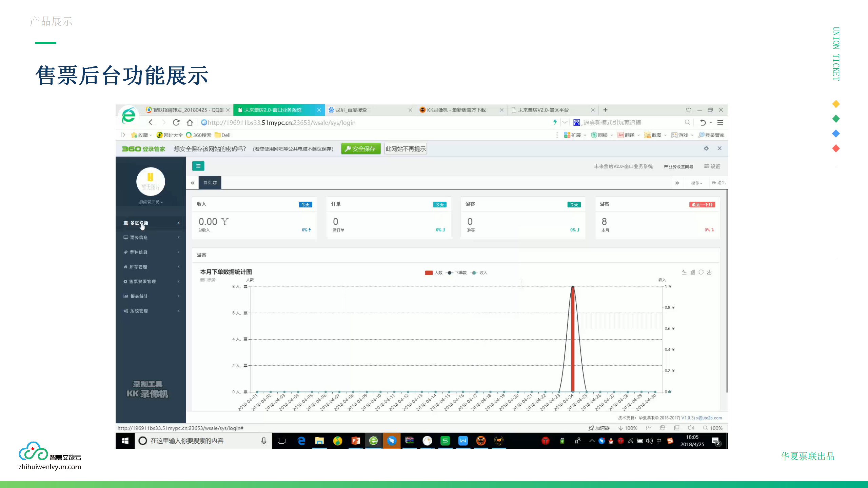Viewport: 868px width, 488px height.
Task: Refresh the 首页 tab via its icon
Action: tap(215, 183)
